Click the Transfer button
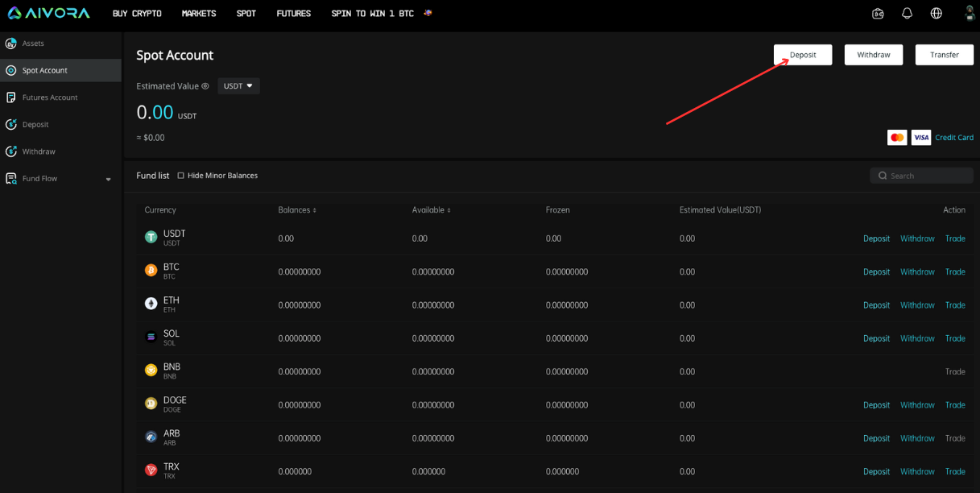 click(x=945, y=55)
